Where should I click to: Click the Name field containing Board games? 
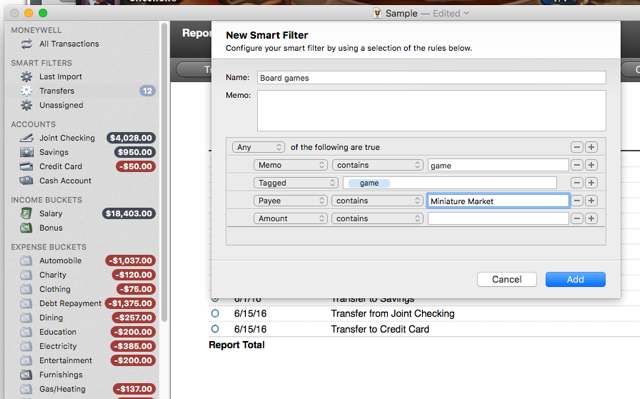431,78
